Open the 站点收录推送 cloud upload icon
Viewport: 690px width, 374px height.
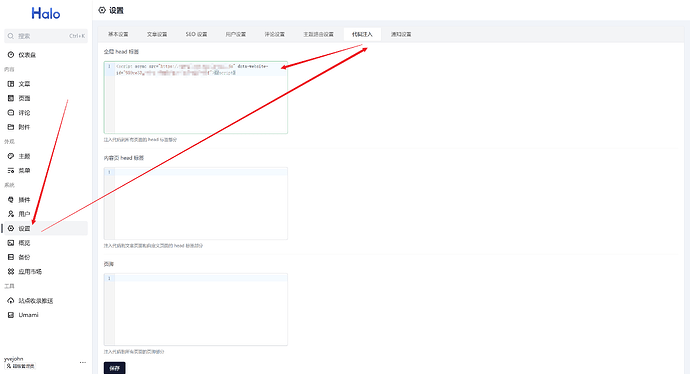[11, 301]
